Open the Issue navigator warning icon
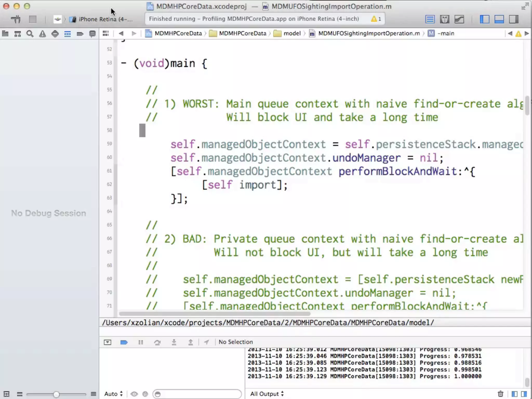 pos(42,34)
